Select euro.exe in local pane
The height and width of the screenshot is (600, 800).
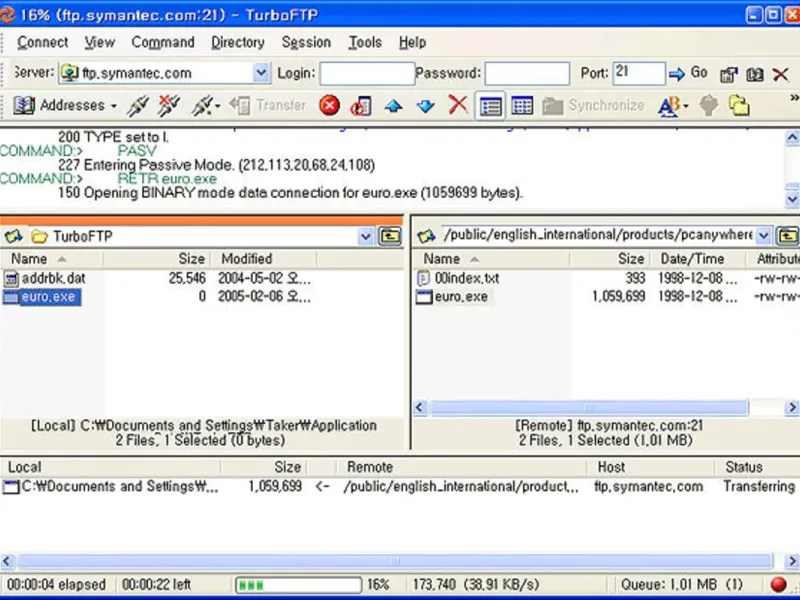point(42,297)
